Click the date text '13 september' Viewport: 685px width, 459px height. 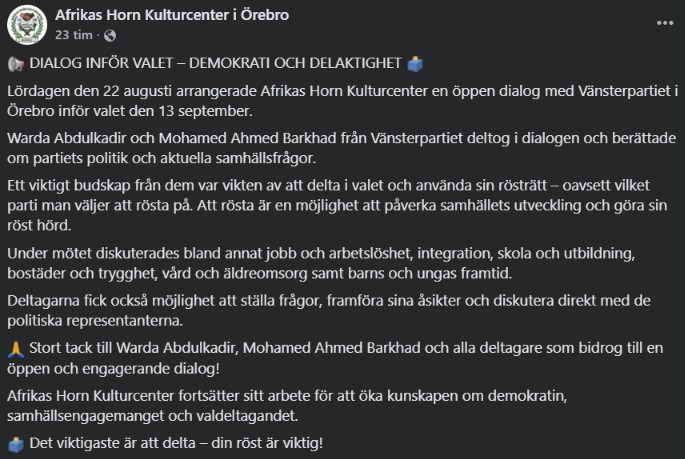click(x=205, y=111)
